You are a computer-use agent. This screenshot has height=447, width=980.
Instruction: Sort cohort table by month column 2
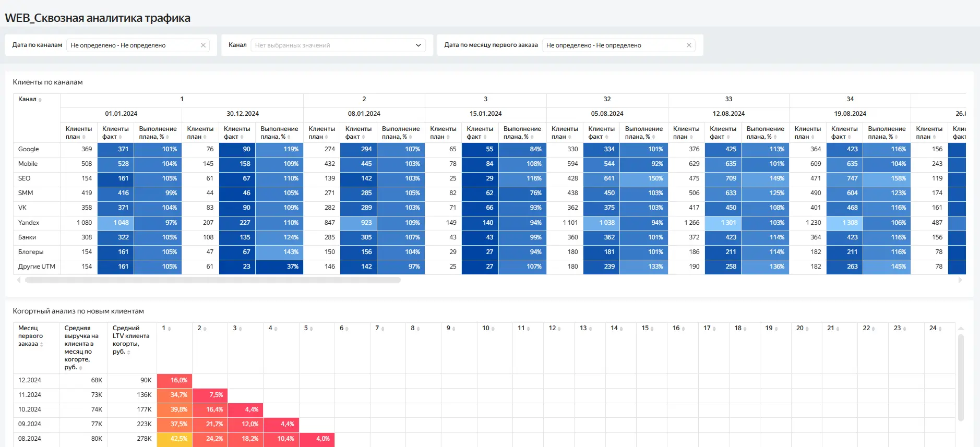point(205,329)
